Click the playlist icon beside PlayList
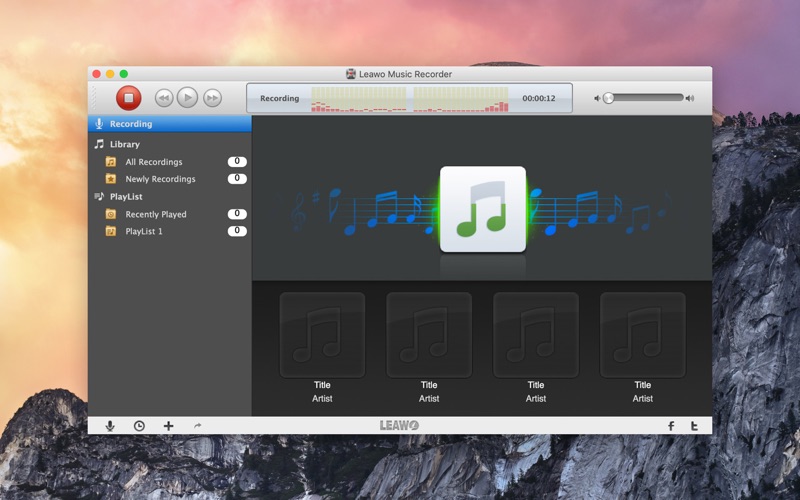The image size is (800, 500). point(99,196)
